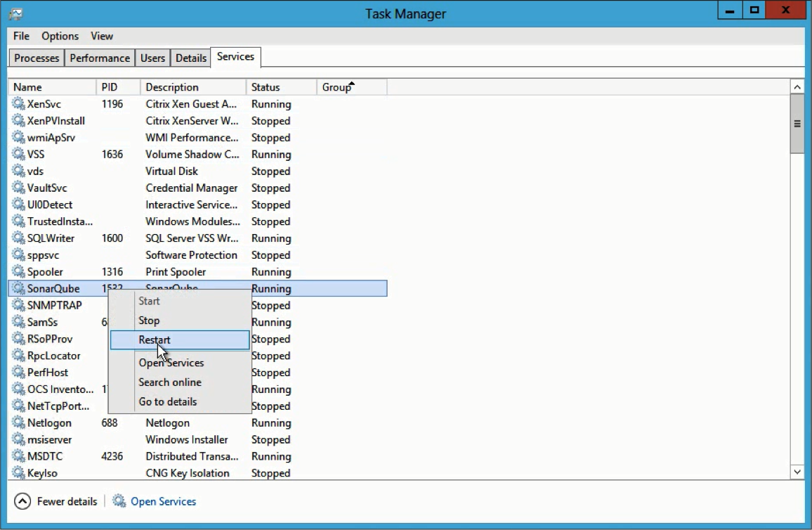Click the gear icon beside SamSs
The height and width of the screenshot is (530, 812).
click(x=19, y=322)
